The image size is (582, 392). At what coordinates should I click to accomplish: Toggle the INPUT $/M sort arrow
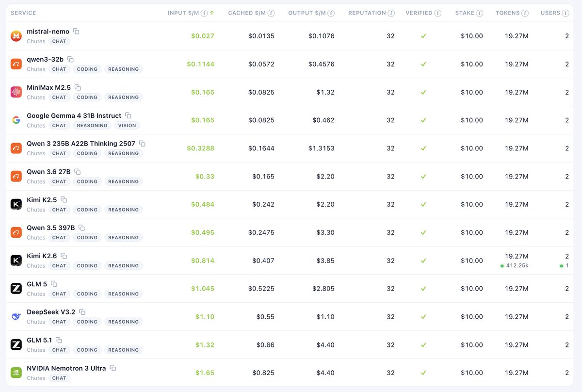pos(212,13)
